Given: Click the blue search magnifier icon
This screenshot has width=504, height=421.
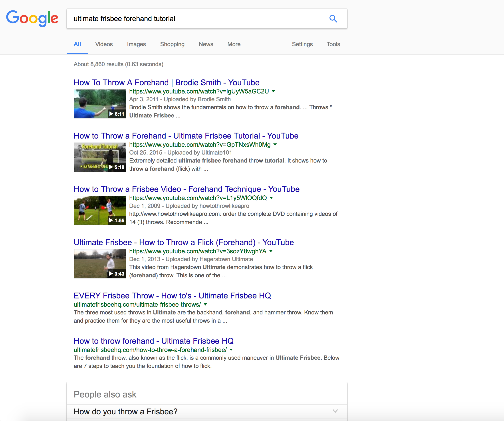Looking at the screenshot, I should tap(333, 19).
